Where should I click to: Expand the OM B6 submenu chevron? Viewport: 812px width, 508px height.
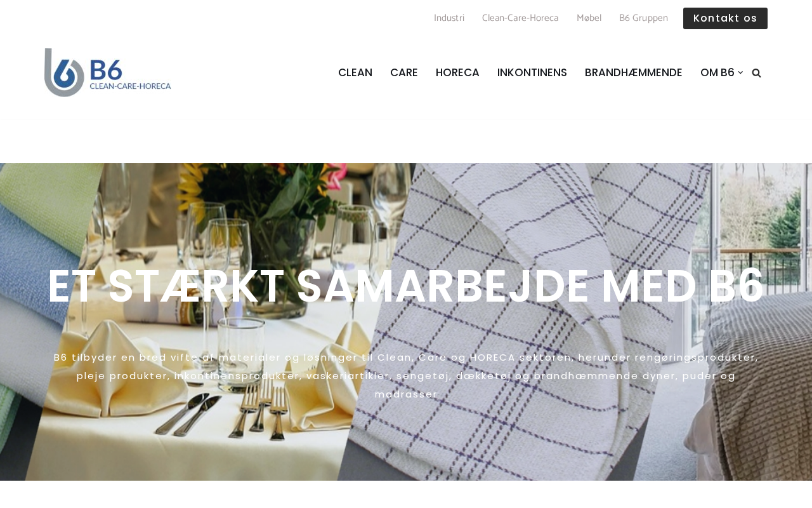[x=740, y=72]
